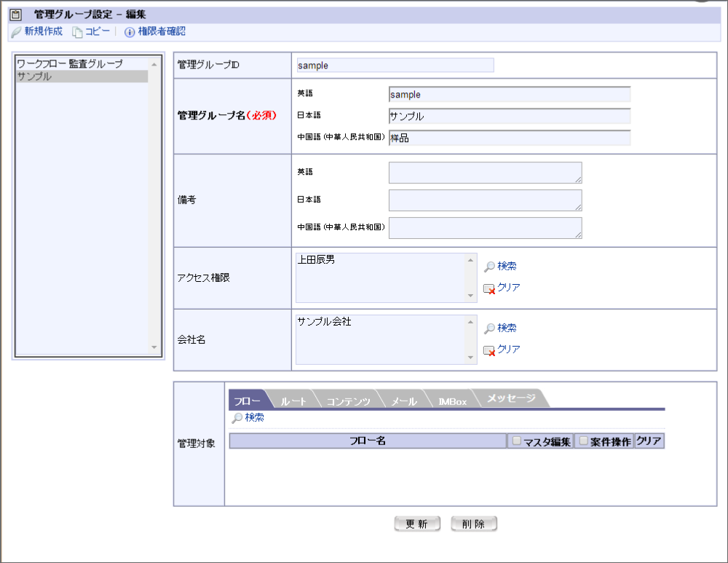Click the クリア column header button
728x563 pixels.
[649, 441]
